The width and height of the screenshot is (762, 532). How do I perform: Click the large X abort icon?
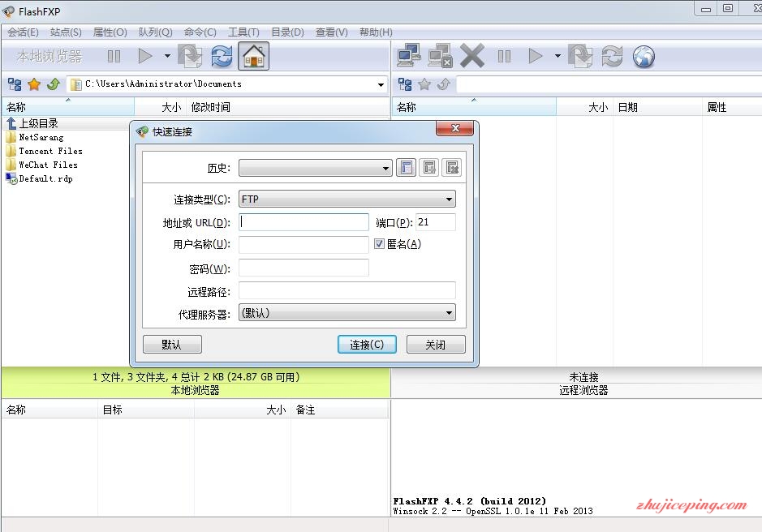(x=471, y=55)
